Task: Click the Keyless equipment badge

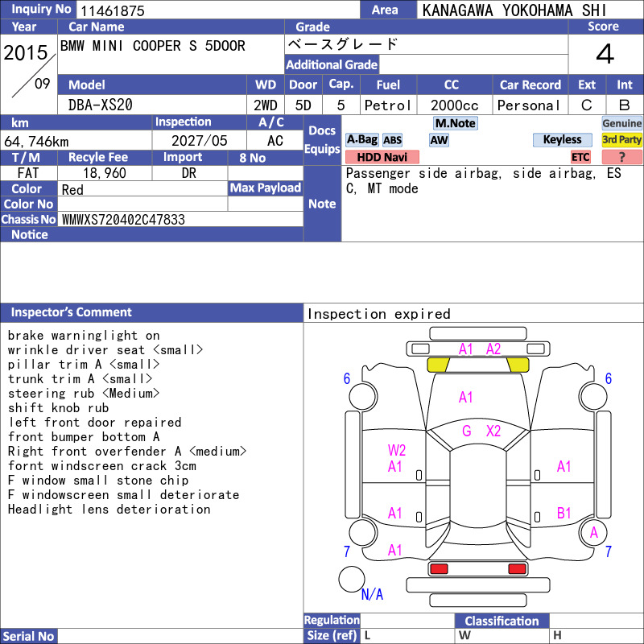Action: [562, 140]
